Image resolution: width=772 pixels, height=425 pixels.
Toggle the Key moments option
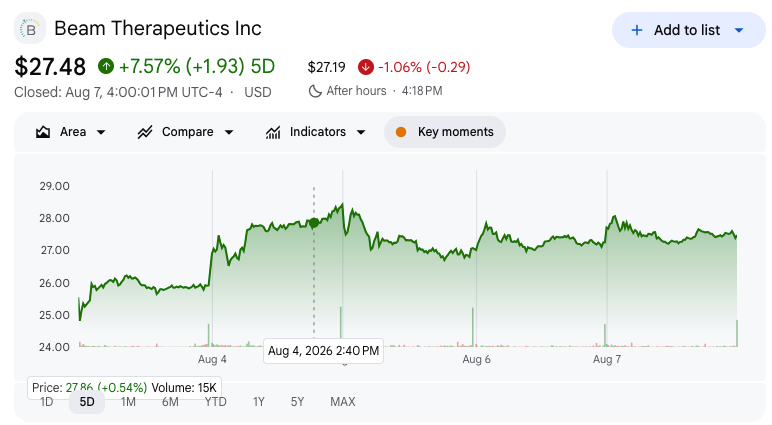coord(445,132)
